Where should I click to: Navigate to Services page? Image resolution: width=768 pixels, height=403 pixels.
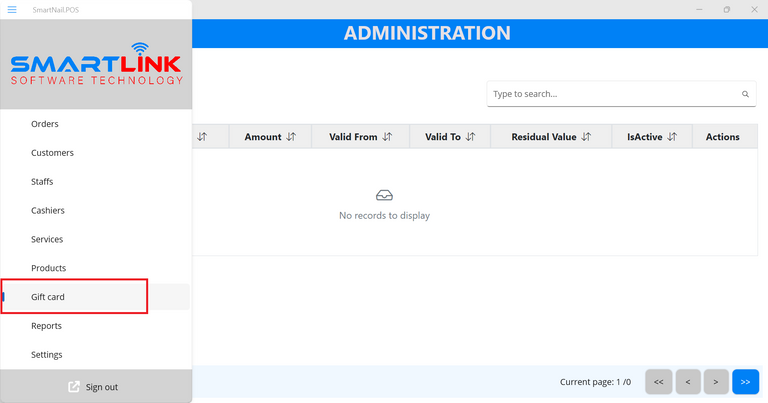[47, 240]
